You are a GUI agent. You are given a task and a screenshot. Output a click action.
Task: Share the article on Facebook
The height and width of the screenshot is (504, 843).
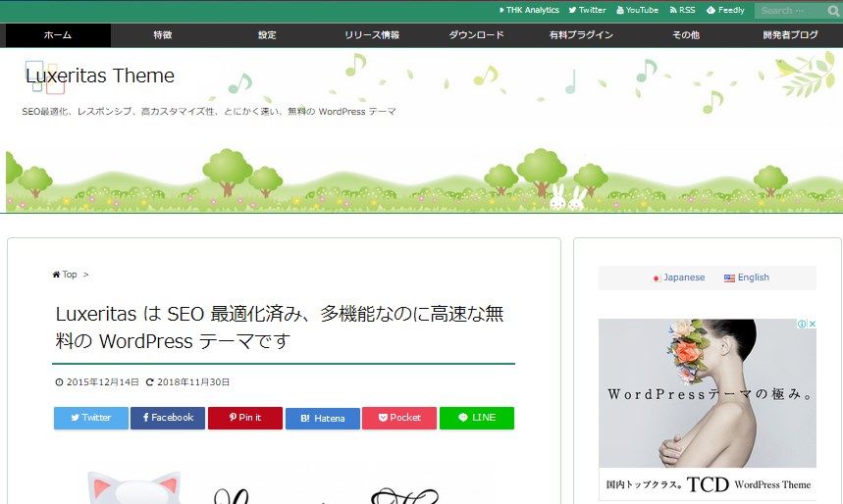click(x=169, y=418)
